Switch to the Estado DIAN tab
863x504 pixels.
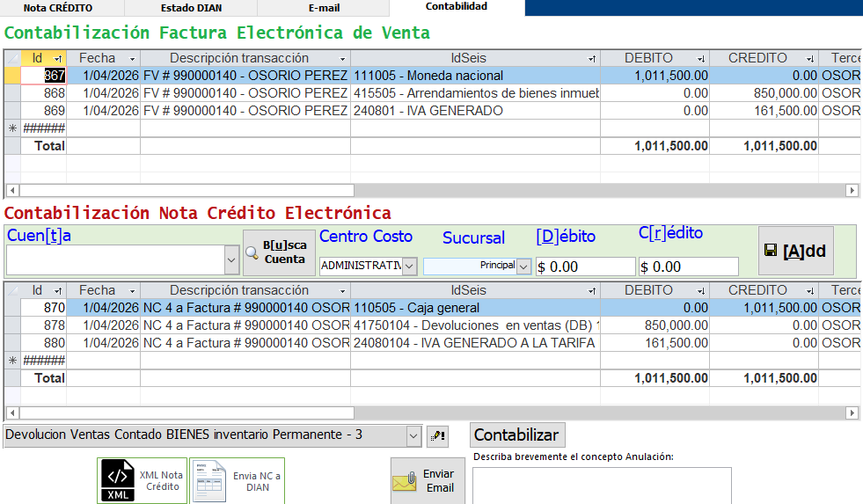tap(191, 8)
